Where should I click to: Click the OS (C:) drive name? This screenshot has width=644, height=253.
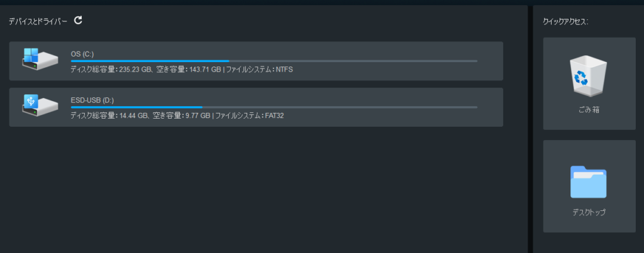(x=82, y=54)
